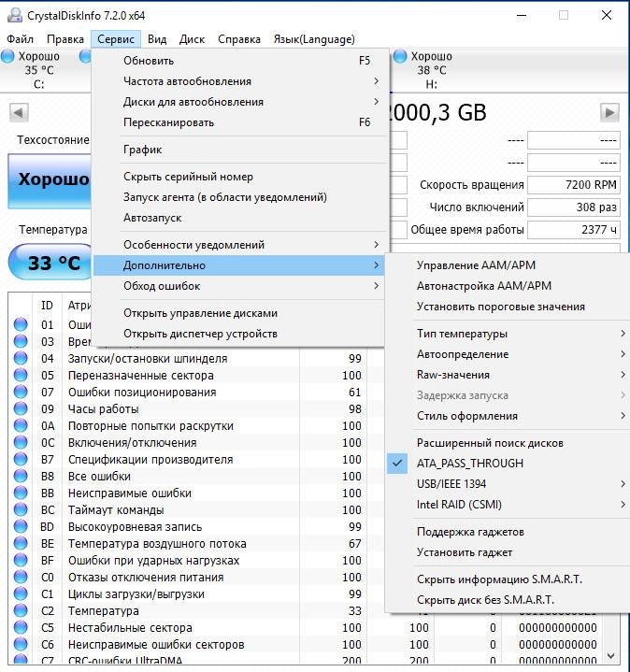The width and height of the screenshot is (630, 672).
Task: Toggle Скрыть информацию S.M.A.R.T. option
Action: pos(508,579)
